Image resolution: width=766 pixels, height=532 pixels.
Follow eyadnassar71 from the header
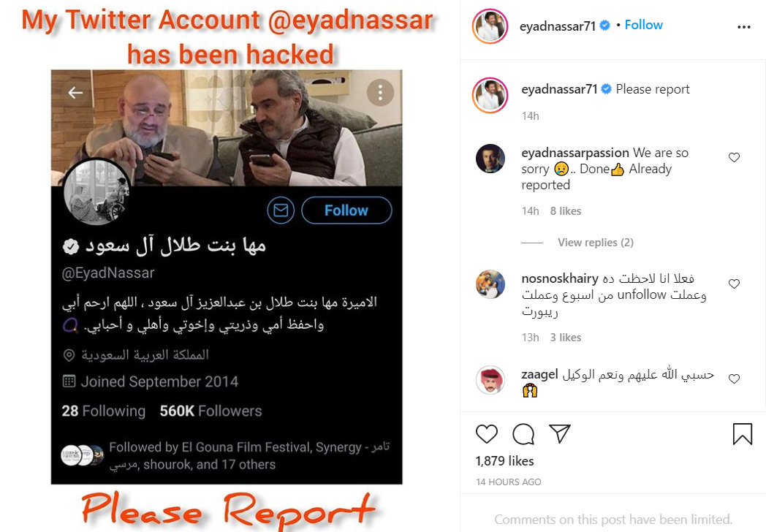pos(643,25)
